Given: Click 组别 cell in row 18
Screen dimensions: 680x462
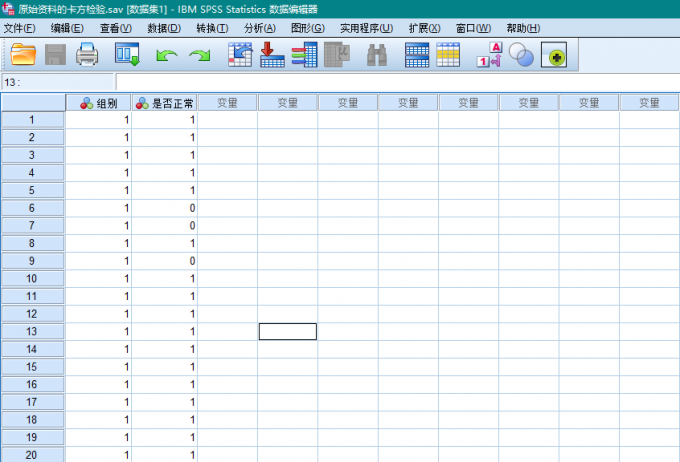Looking at the screenshot, I should pyautogui.click(x=98, y=419).
